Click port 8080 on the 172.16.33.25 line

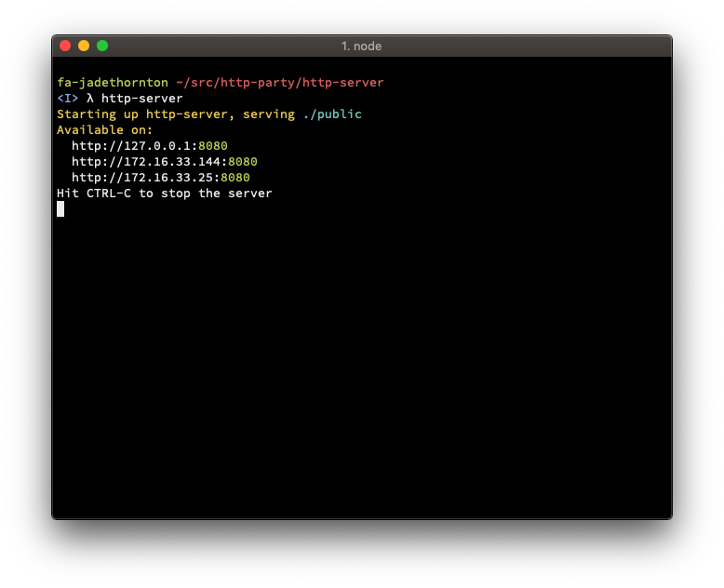pos(235,178)
